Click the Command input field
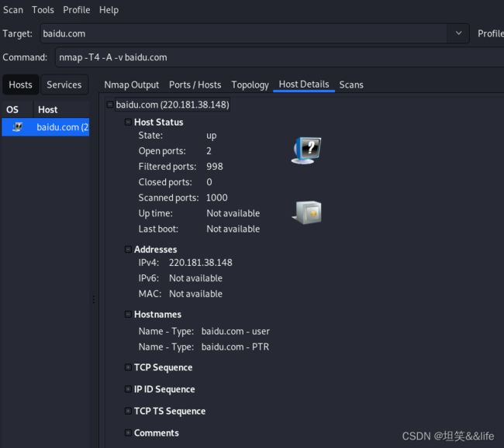 (280, 57)
